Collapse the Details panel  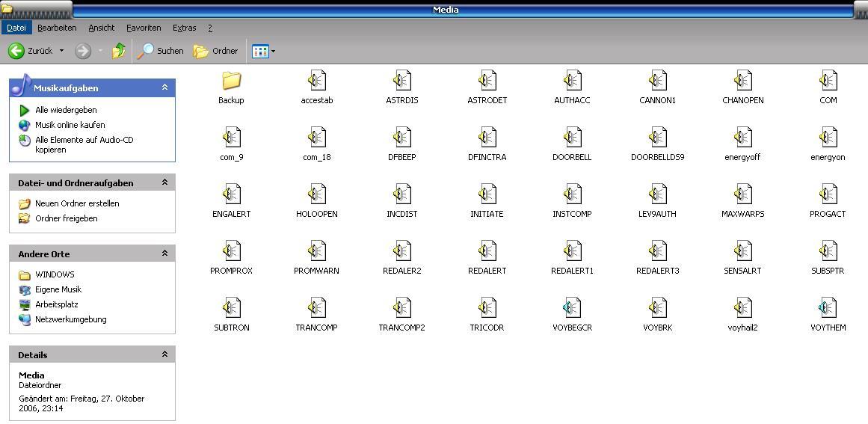(164, 354)
